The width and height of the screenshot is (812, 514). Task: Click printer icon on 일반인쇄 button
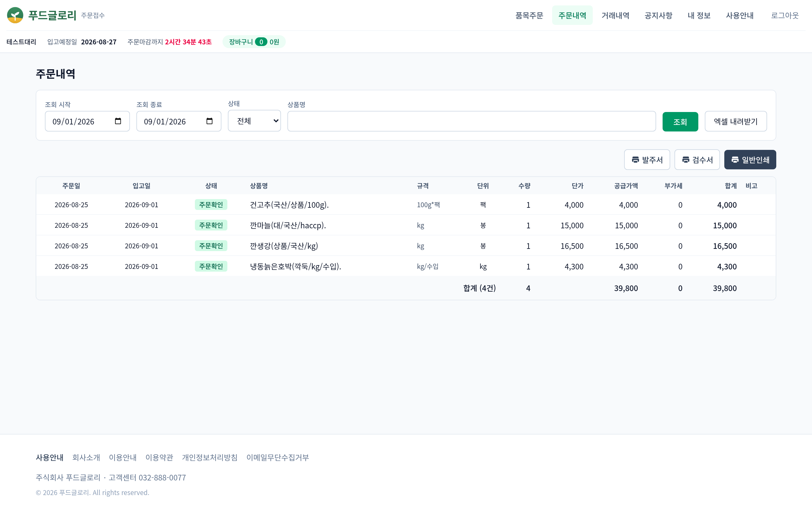coord(735,159)
